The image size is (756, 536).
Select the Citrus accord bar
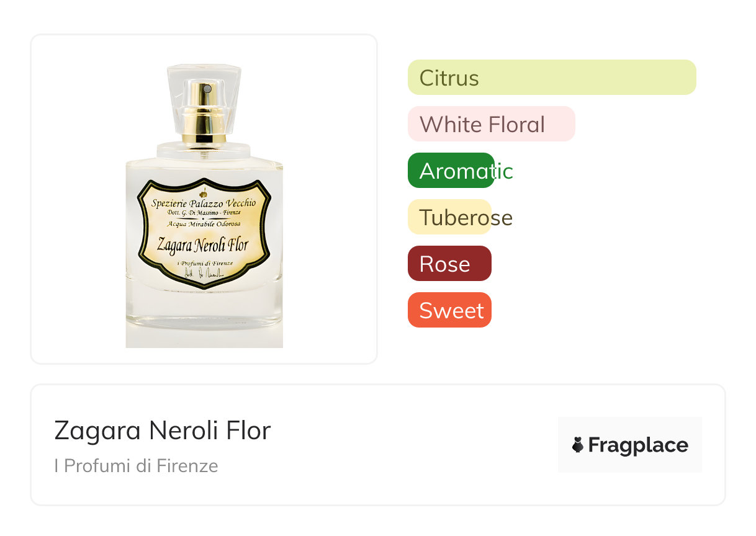click(x=551, y=78)
